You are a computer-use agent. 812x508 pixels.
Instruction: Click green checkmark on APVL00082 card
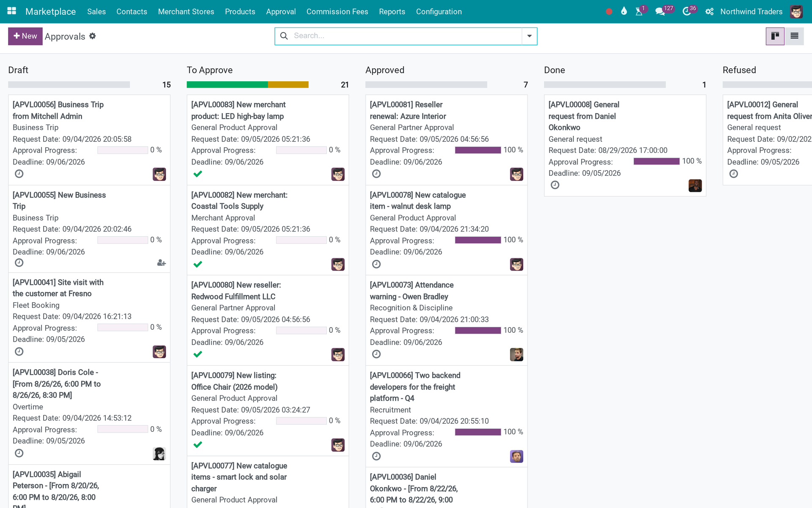[x=198, y=264]
